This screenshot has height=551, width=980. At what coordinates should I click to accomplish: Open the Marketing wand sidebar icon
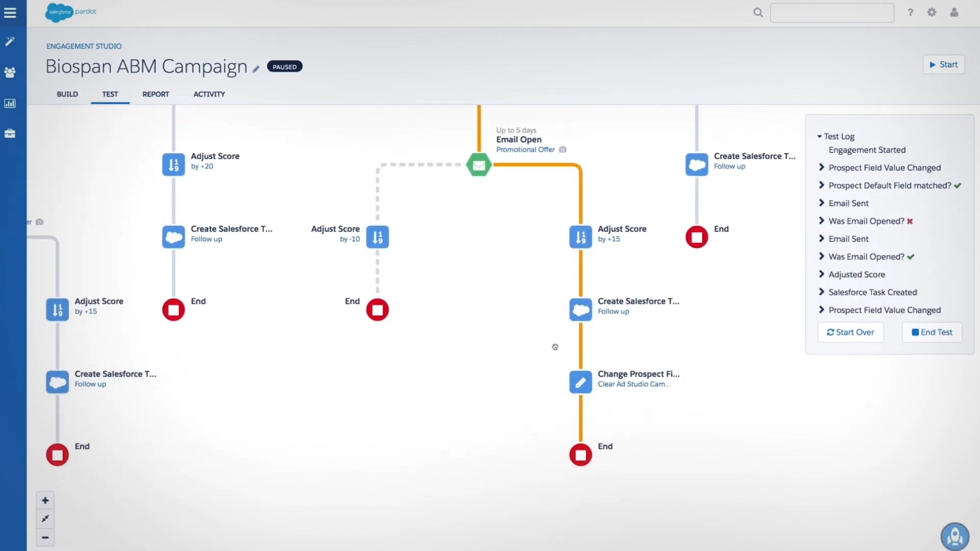click(x=10, y=41)
